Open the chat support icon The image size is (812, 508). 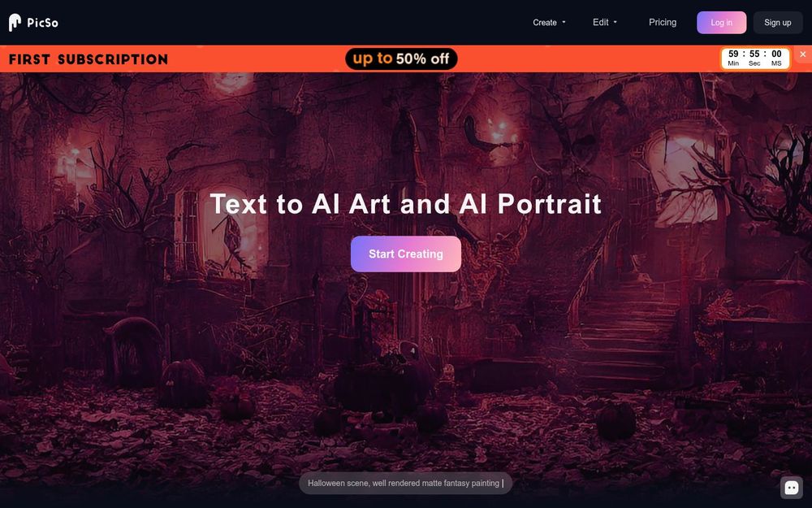pos(791,487)
